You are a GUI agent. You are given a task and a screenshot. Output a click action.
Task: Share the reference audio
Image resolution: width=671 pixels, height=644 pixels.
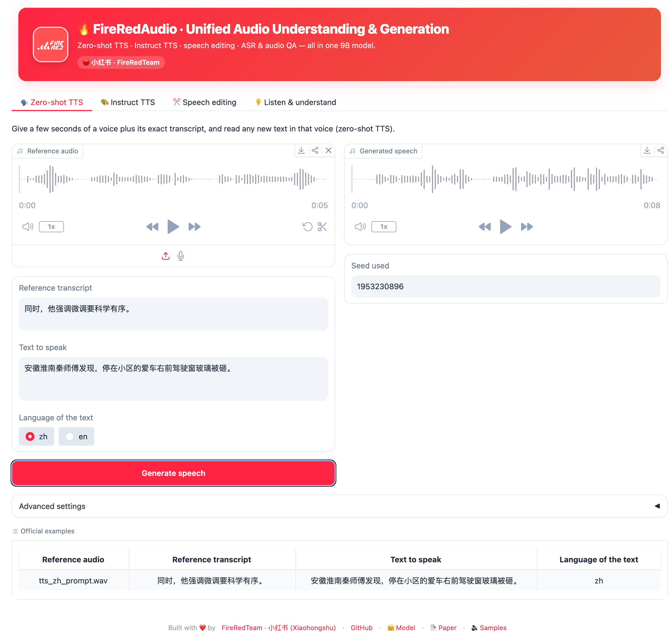(315, 151)
